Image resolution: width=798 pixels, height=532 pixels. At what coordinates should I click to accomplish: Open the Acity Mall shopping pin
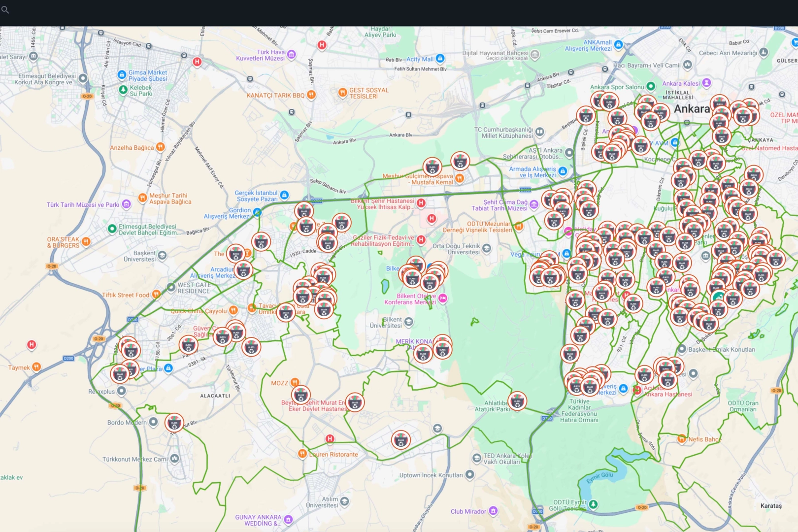[440, 59]
